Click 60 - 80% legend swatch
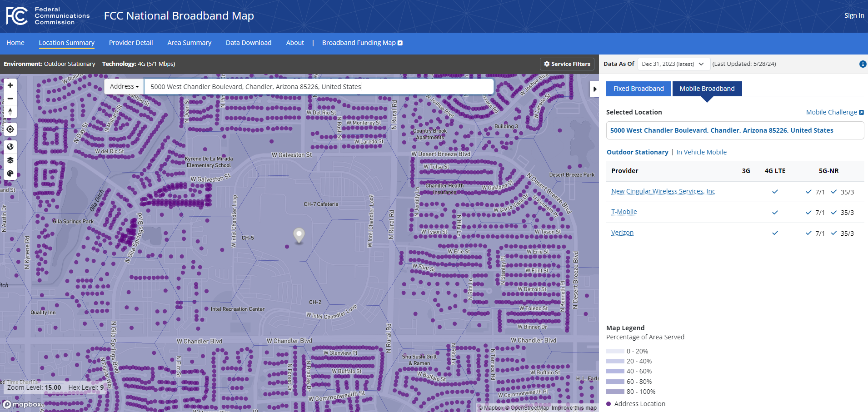Image resolution: width=868 pixels, height=412 pixels. point(615,382)
